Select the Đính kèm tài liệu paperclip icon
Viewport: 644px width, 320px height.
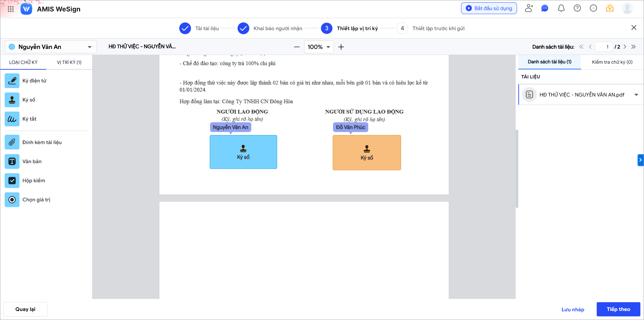(12, 142)
